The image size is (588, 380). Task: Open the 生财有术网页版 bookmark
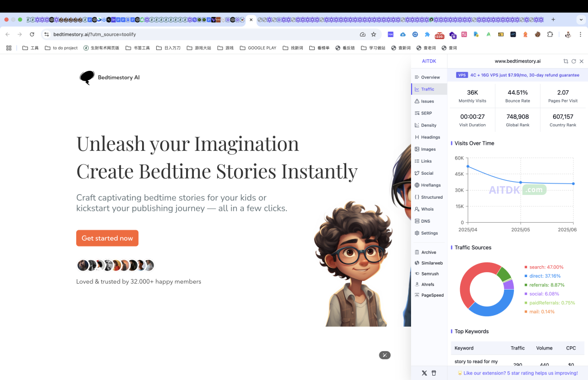pyautogui.click(x=101, y=48)
